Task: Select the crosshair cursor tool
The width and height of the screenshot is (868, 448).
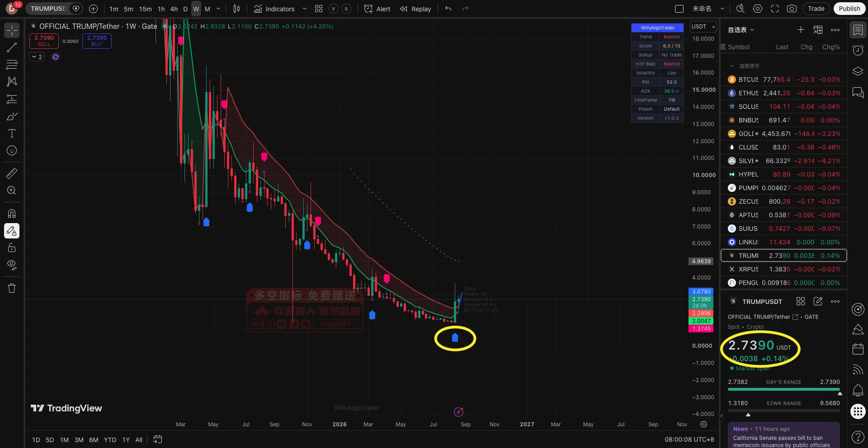Action: (12, 30)
